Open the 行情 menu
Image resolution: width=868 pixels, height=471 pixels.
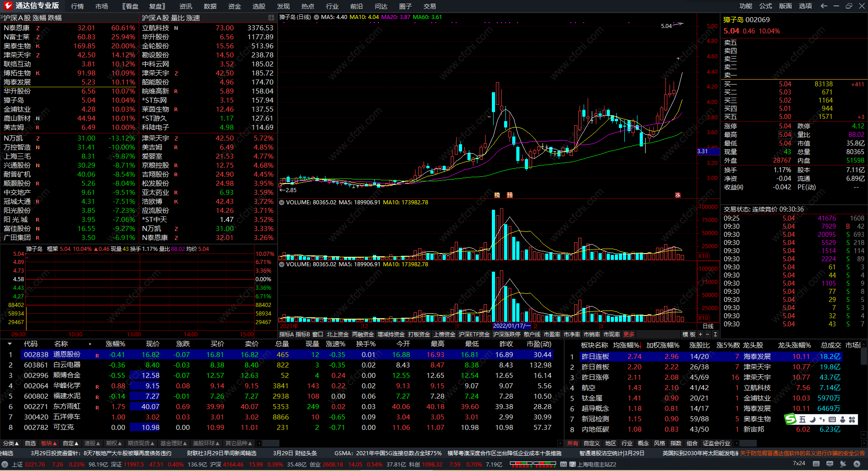[x=77, y=6]
